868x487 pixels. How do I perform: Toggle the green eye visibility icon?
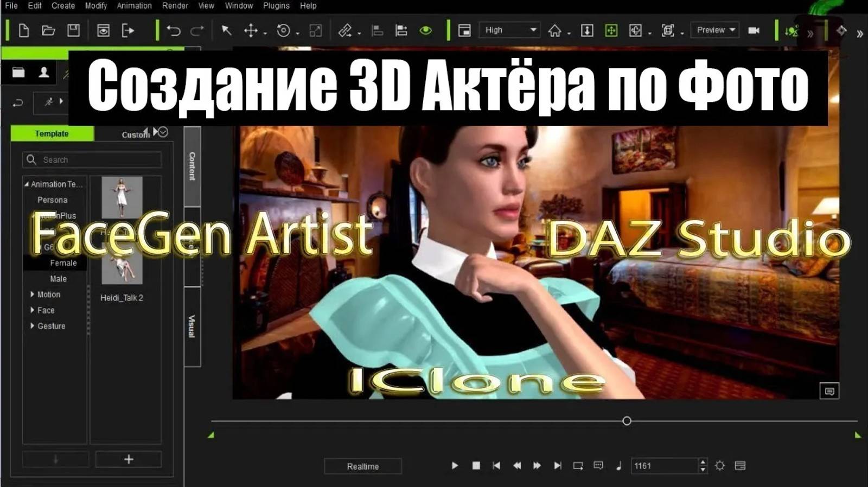pyautogui.click(x=426, y=30)
